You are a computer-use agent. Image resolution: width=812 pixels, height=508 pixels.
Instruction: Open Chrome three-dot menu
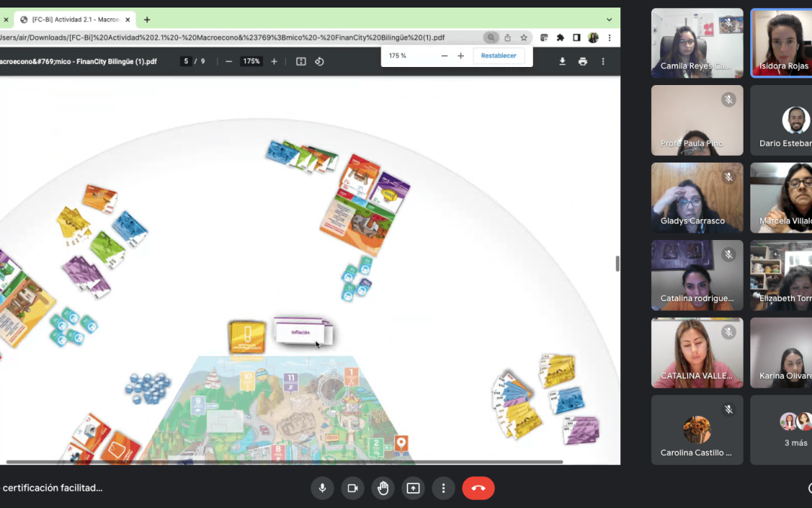point(610,38)
